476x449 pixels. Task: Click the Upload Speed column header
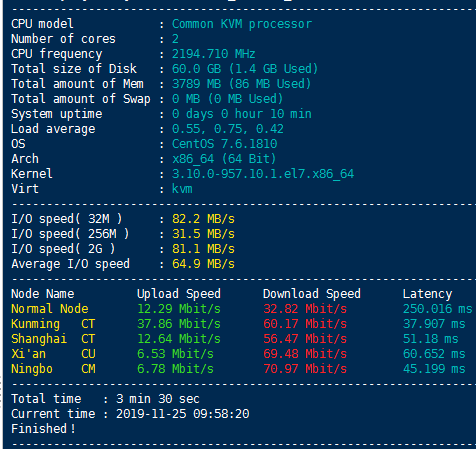(x=179, y=294)
